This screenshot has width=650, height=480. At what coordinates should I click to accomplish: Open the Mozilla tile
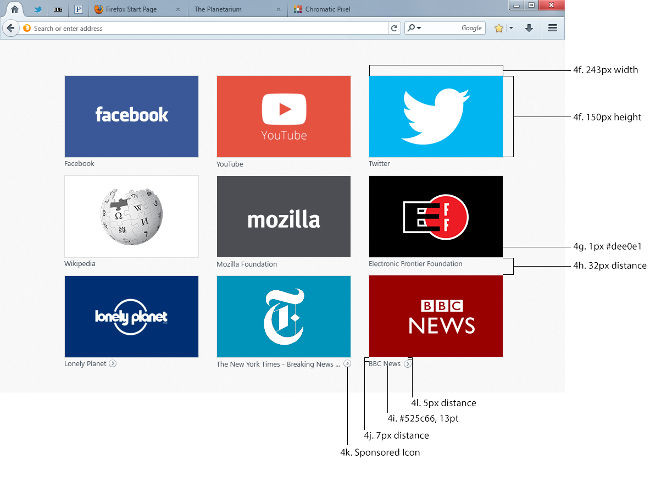click(284, 216)
